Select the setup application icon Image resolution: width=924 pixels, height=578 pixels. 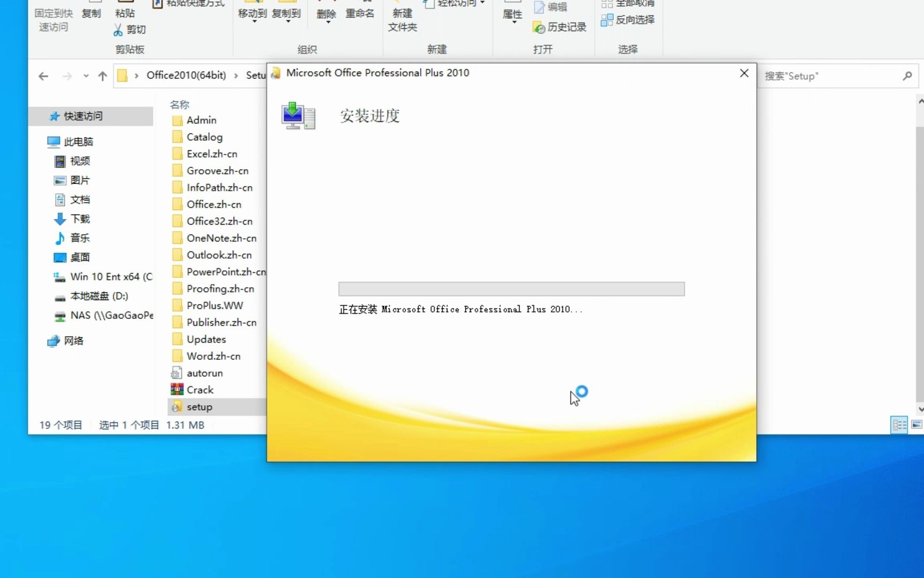(176, 407)
